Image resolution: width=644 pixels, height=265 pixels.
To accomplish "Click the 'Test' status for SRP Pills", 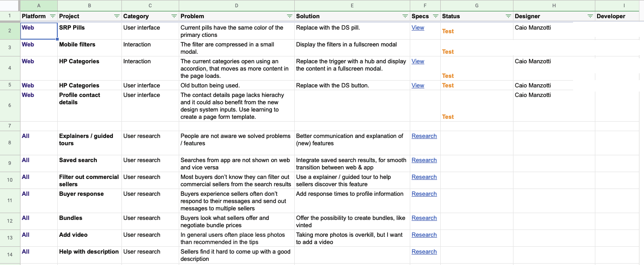I will click(x=448, y=31).
